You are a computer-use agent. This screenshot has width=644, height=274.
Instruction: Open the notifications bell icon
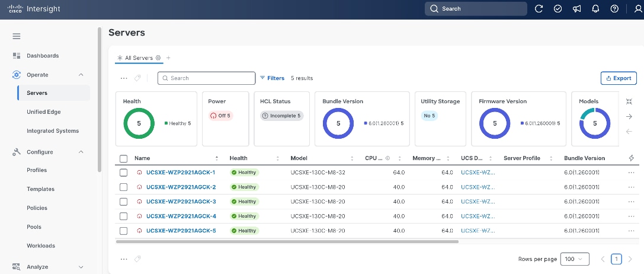click(x=595, y=9)
